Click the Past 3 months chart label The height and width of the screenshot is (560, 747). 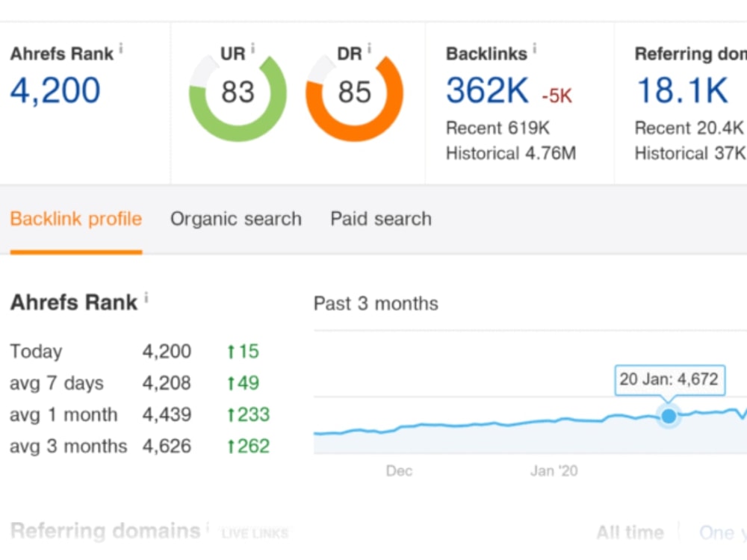[x=376, y=303]
